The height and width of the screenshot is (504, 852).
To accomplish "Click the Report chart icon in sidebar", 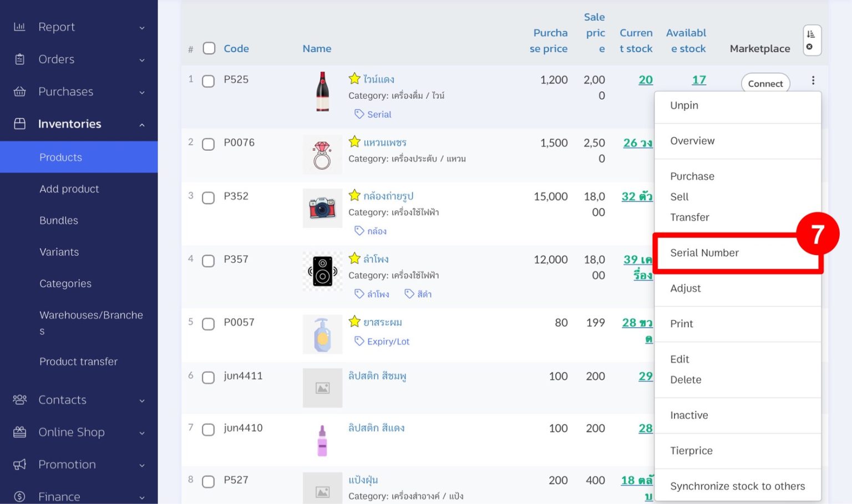I will click(x=19, y=27).
